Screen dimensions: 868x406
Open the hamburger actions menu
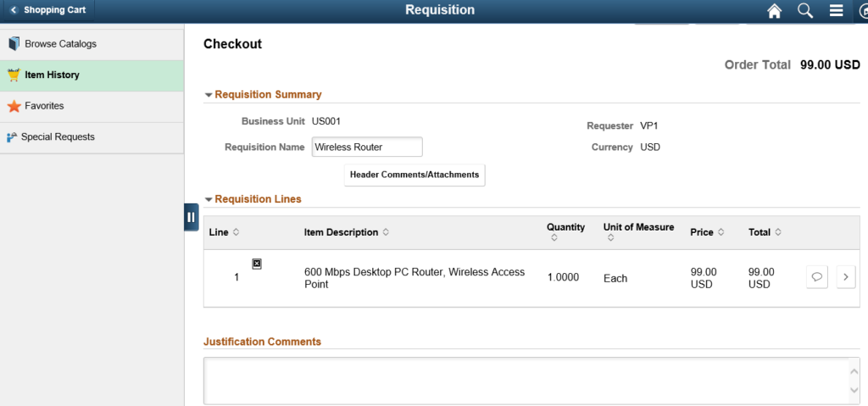pyautogui.click(x=837, y=10)
